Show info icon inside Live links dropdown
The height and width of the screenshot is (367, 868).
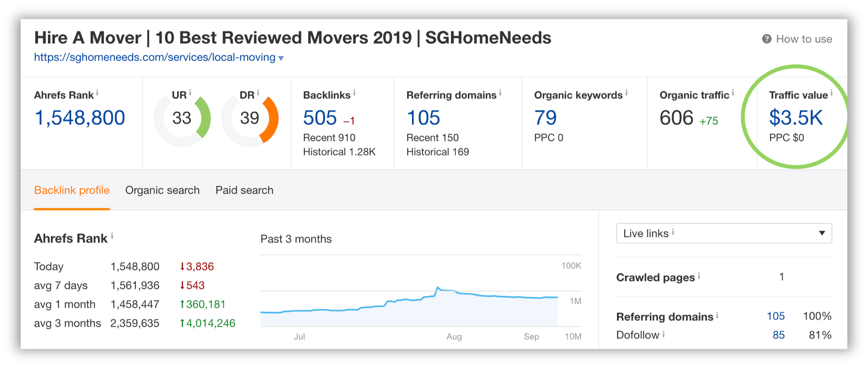(x=673, y=232)
